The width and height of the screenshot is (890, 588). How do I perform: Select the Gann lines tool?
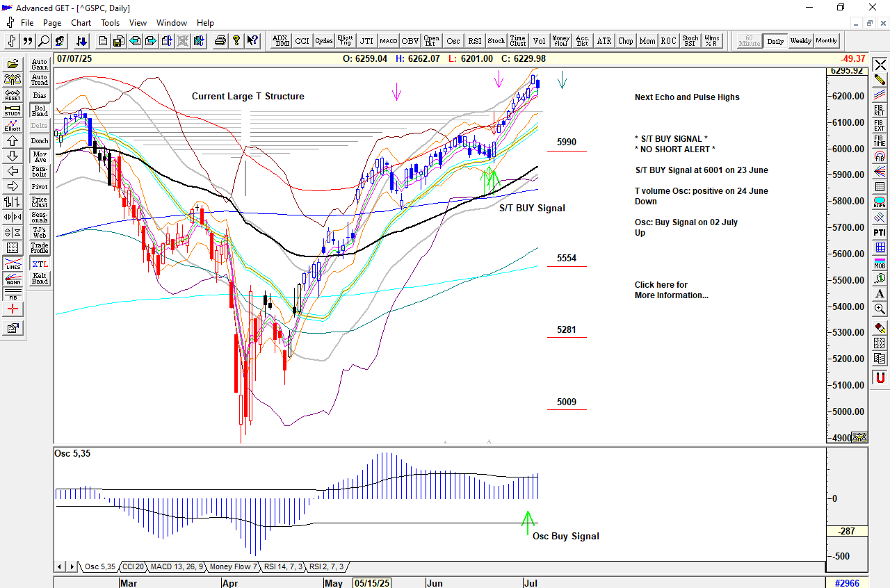click(x=13, y=279)
